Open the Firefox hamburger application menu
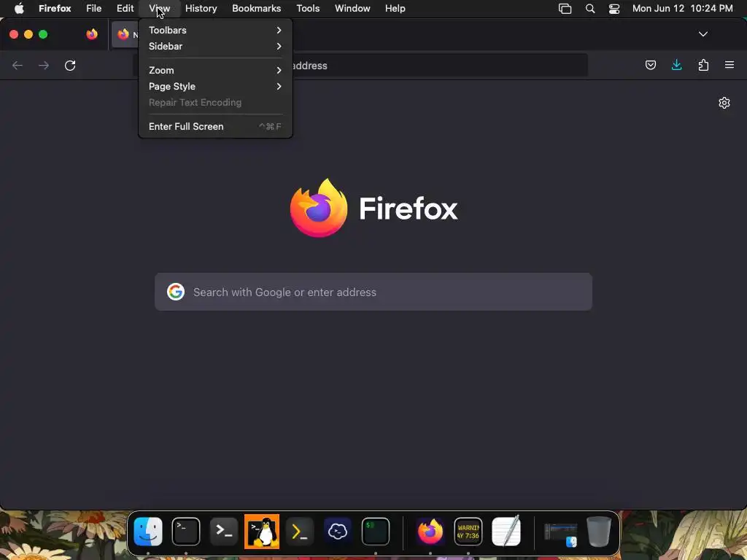The image size is (747, 560). (729, 65)
